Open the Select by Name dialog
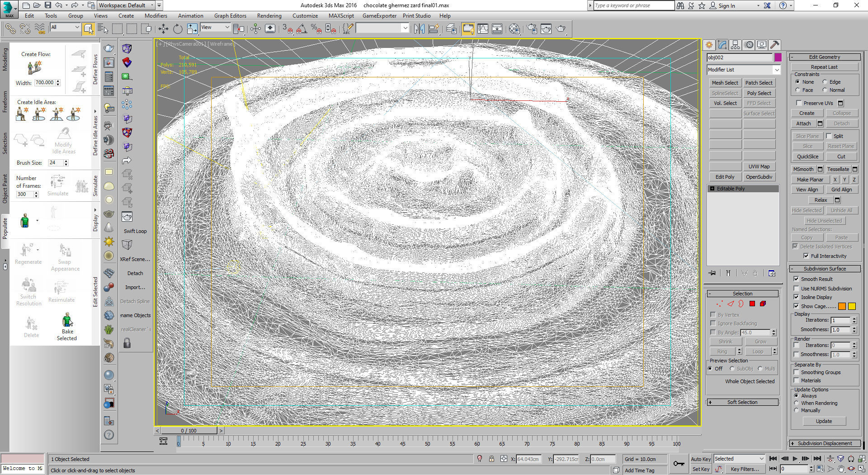The image size is (868, 475). point(103,29)
